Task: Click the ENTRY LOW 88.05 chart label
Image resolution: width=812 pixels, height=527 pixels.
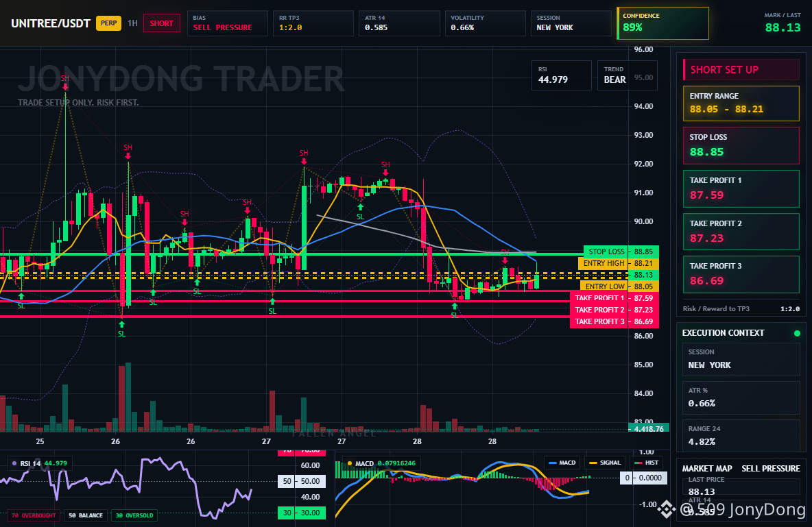Action: pyautogui.click(x=619, y=286)
